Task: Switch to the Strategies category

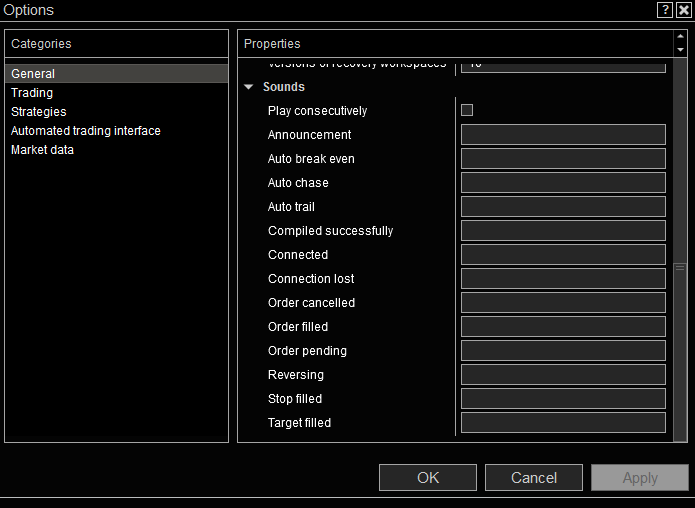Action: click(39, 112)
